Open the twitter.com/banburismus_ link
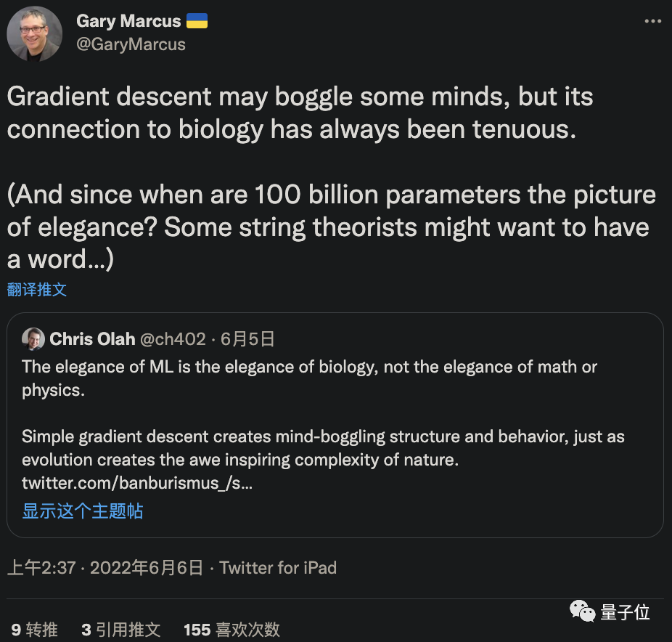This screenshot has width=672, height=642. pos(137,483)
